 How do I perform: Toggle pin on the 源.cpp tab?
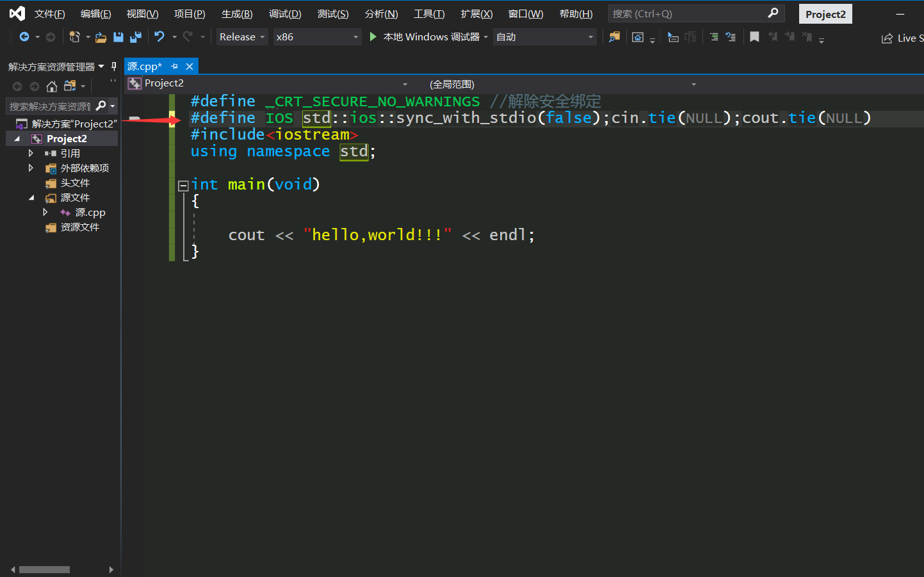(175, 66)
